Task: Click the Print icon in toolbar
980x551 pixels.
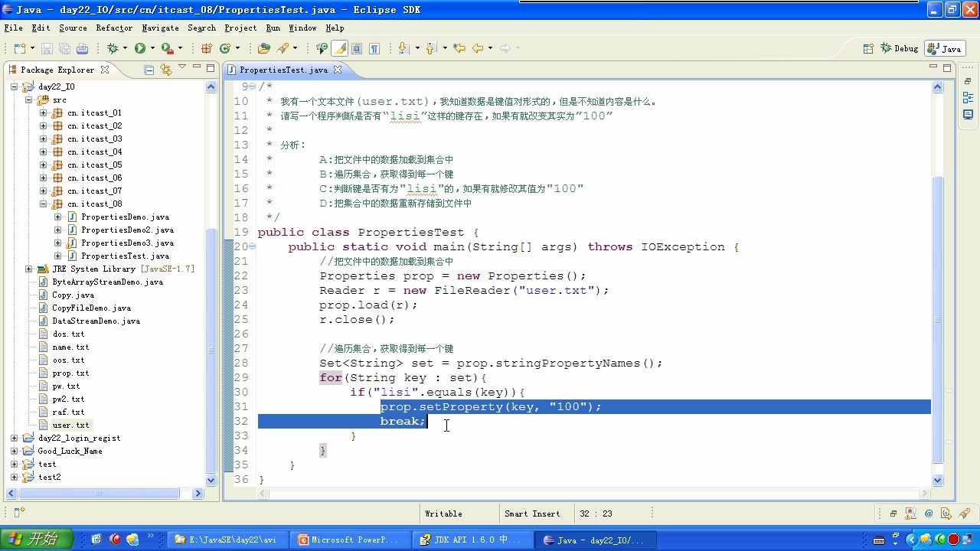Action: pos(82,48)
